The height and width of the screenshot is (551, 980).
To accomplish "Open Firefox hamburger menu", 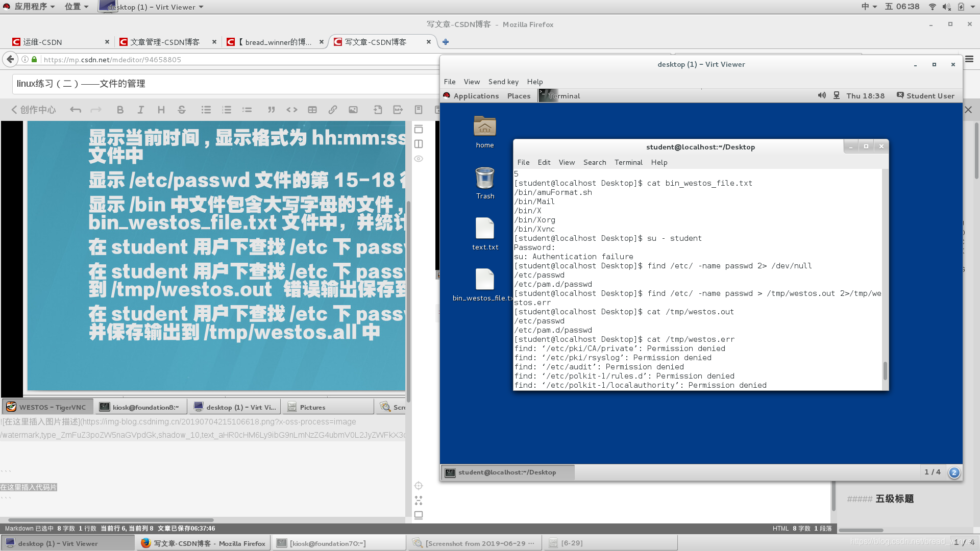I will tap(969, 59).
